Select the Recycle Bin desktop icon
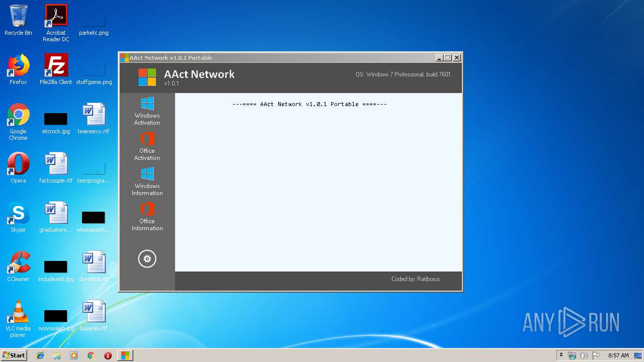Image resolution: width=644 pixels, height=362 pixels. coord(18,20)
